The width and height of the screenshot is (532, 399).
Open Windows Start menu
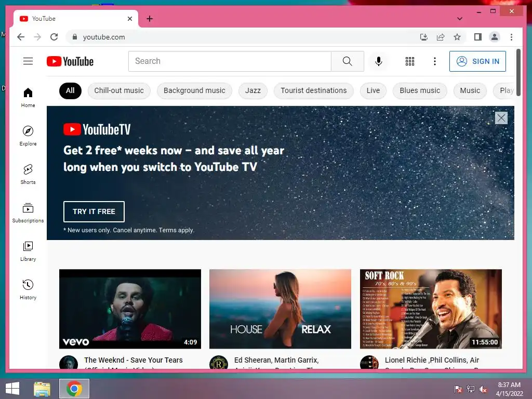click(x=12, y=389)
